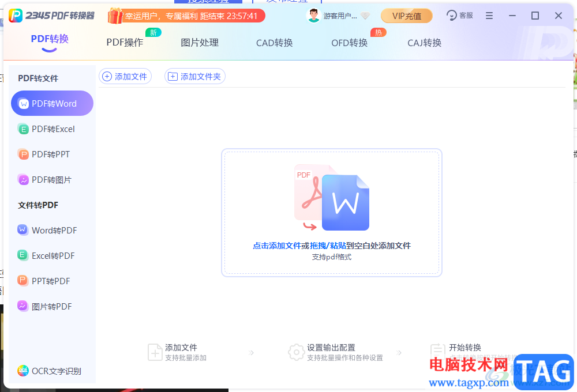The width and height of the screenshot is (577, 392).
Task: Maximize the PDF converter window
Action: click(535, 16)
